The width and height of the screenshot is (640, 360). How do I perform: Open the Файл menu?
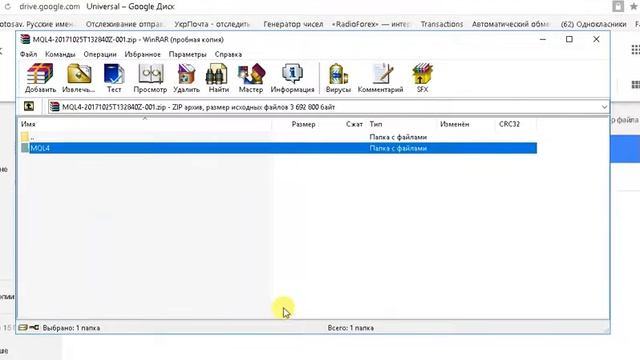(29, 54)
